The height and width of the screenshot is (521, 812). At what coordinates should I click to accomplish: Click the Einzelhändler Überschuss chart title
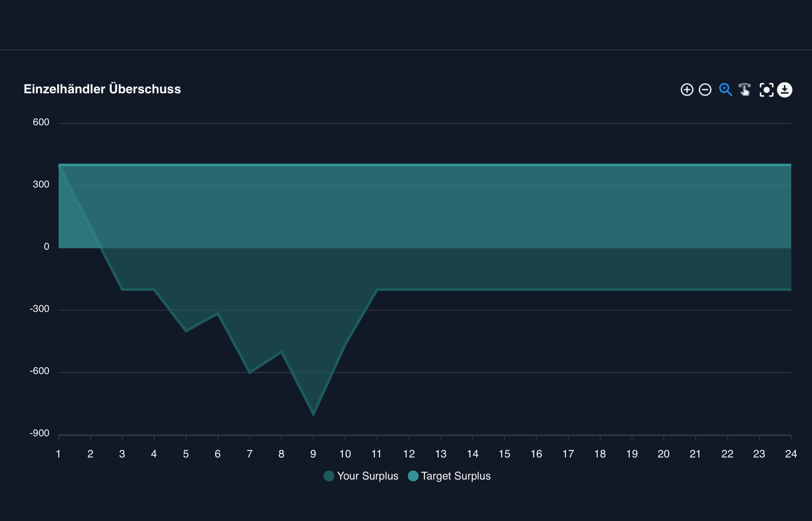[102, 89]
